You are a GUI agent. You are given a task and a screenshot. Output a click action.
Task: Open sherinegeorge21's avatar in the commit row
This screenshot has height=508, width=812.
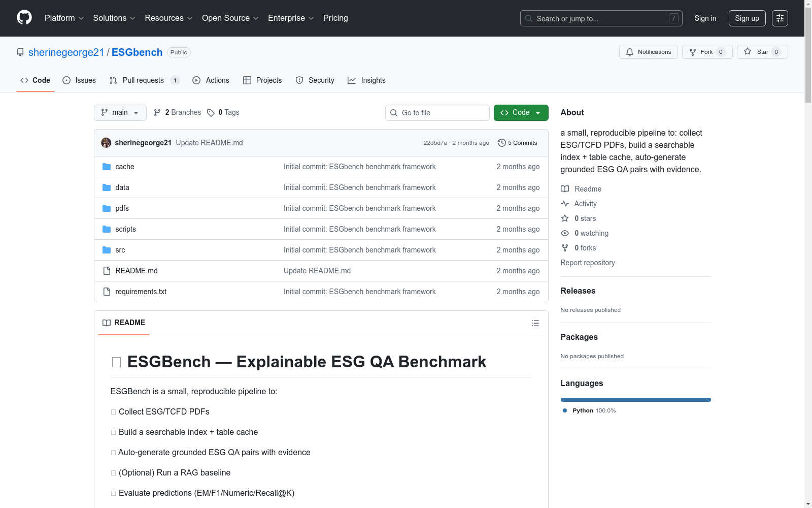[106, 143]
